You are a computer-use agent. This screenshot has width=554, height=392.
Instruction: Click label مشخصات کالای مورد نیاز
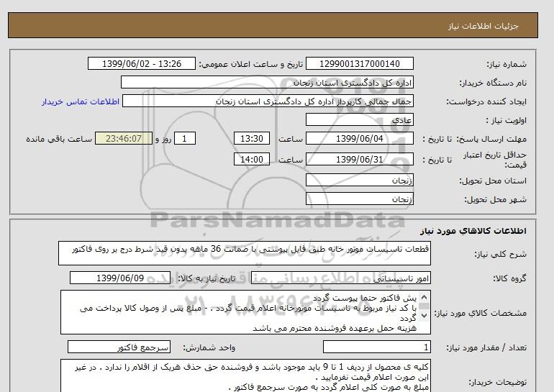tap(480, 313)
